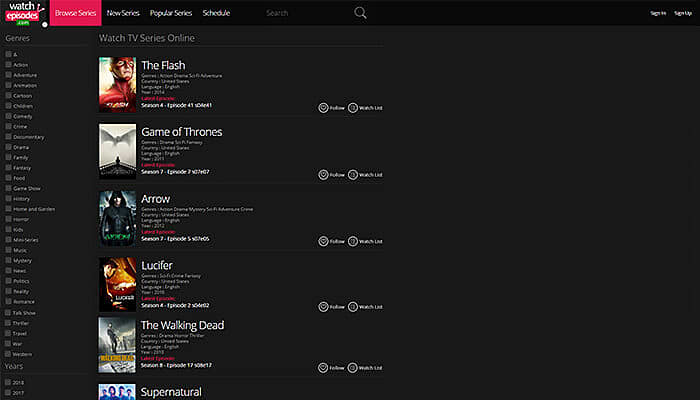
Task: Open The Walking Dead series title
Action: [x=183, y=325]
